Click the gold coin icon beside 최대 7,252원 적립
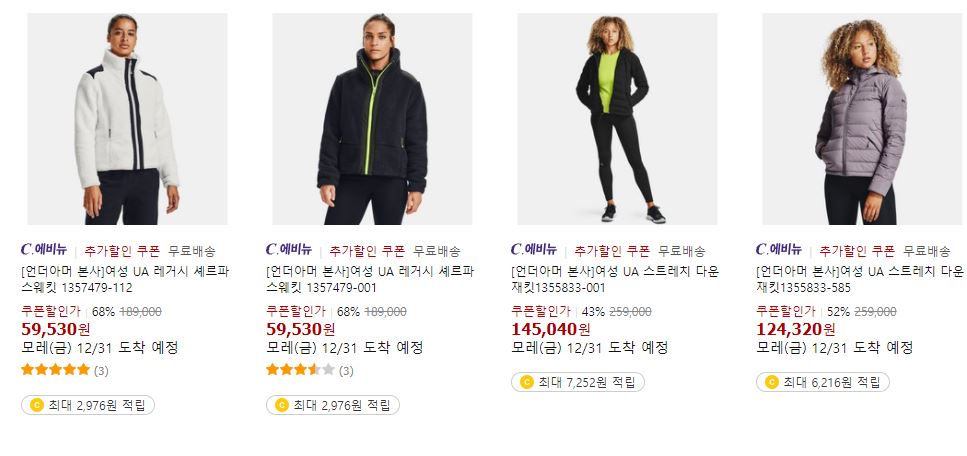This screenshot has width=967, height=456. click(x=527, y=382)
